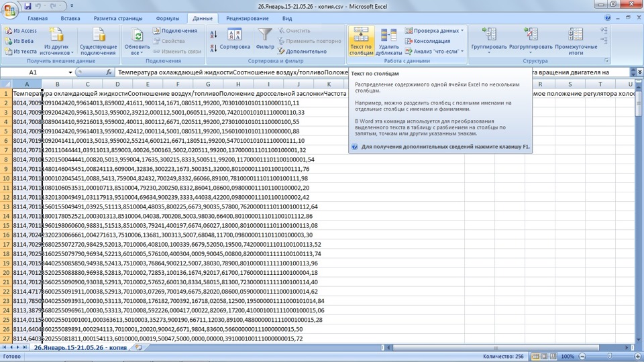This screenshot has width=644, height=362.
Task: Open Обновить все dropdown arrow
Action: [142, 53]
